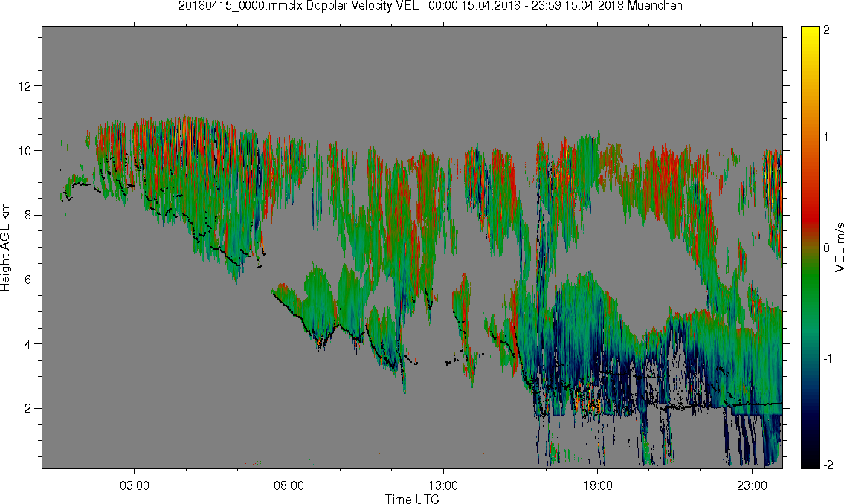Click the height tick label 12
The image size is (844, 504).
25,86
